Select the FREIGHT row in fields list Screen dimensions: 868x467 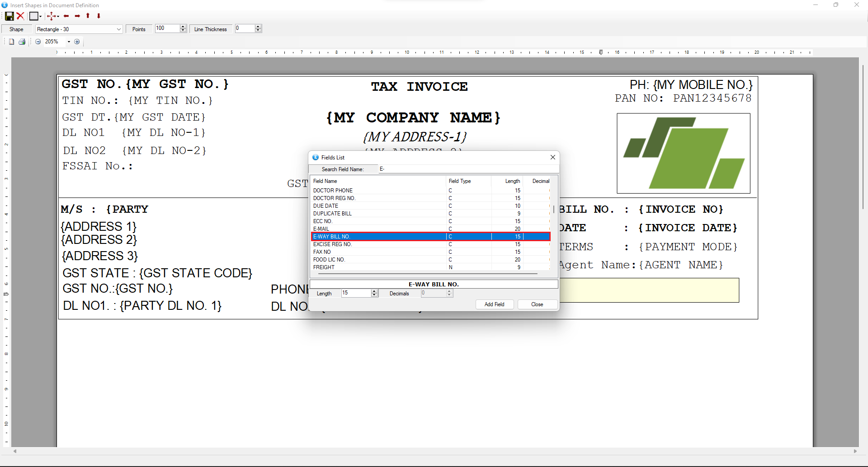pyautogui.click(x=324, y=267)
